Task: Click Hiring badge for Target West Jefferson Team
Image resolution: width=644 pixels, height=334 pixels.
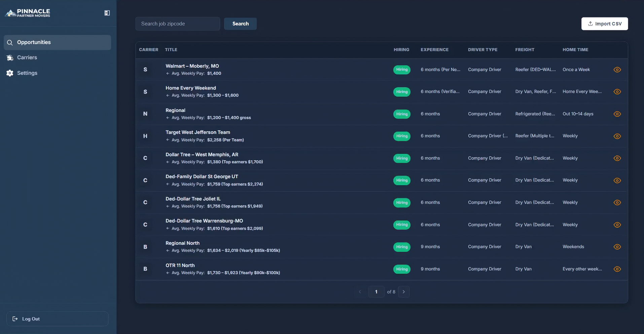Action: tap(402, 136)
